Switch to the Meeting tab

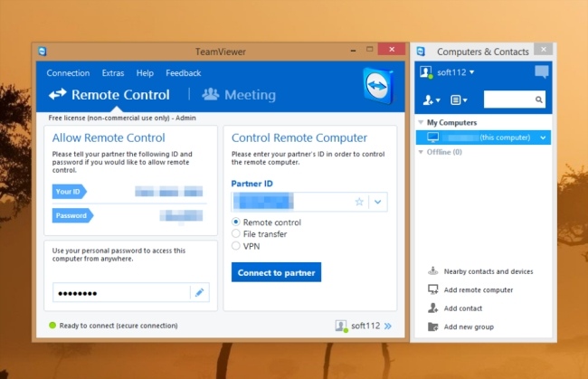coord(239,94)
